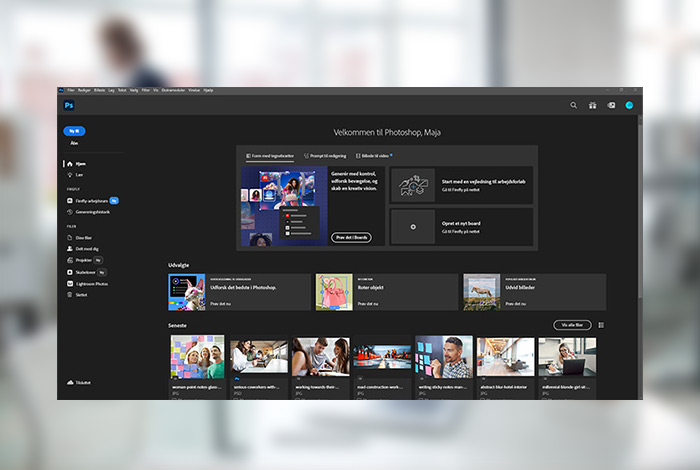The width and height of the screenshot is (700, 470).
Task: Click Prøv det nu under Udvid billeder
Action: click(x=516, y=304)
